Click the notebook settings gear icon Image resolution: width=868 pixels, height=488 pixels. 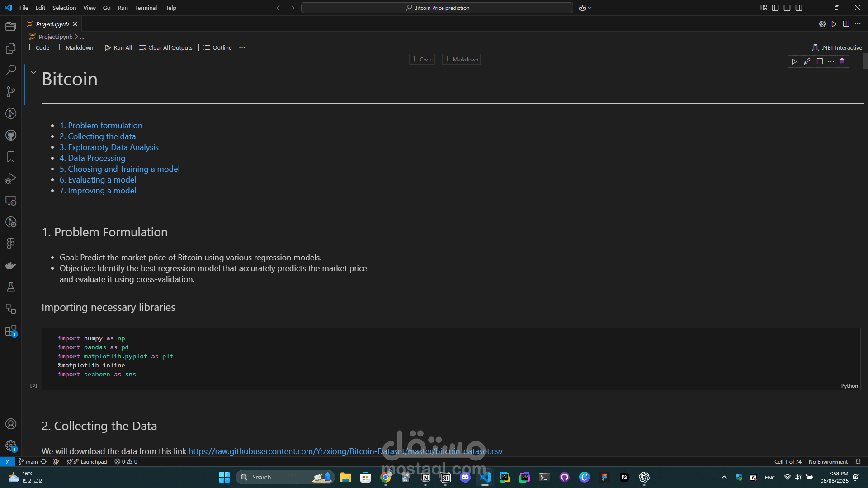[822, 24]
